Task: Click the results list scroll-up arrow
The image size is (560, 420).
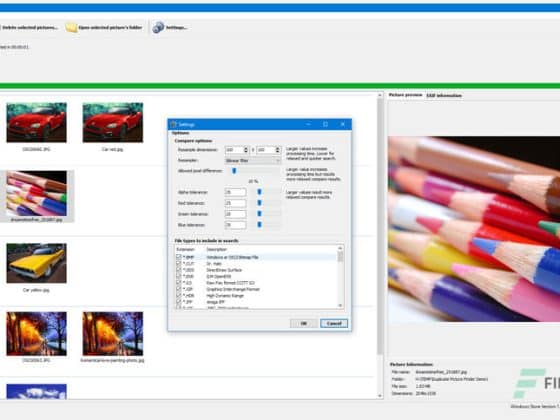Action: 380,96
